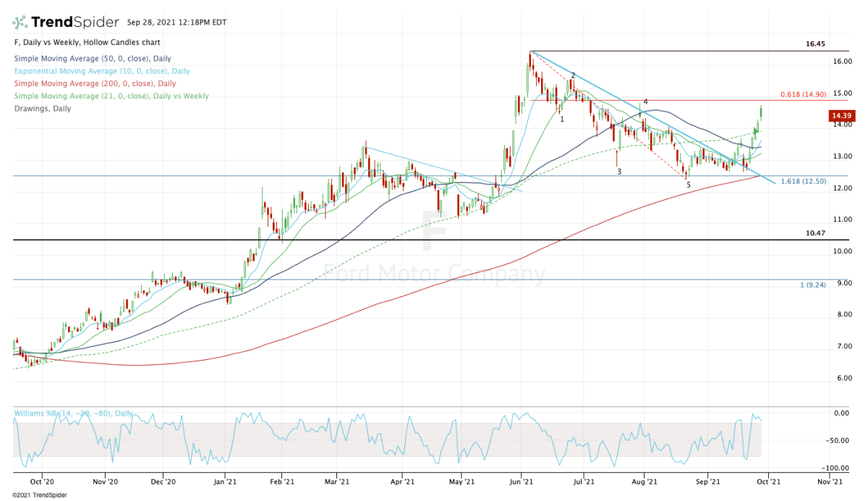Toggle the 10-day Exponential Moving Average legend
Viewport: 868px width, 501px height.
click(101, 71)
